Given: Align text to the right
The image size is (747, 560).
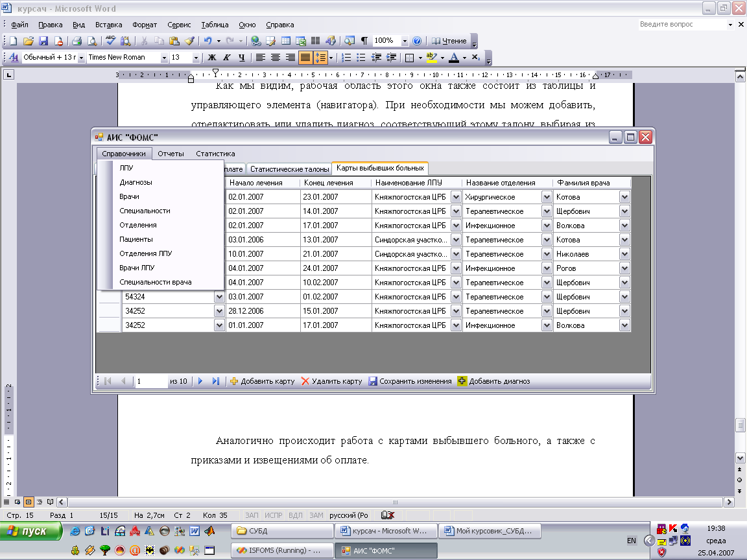Looking at the screenshot, I should 290,58.
